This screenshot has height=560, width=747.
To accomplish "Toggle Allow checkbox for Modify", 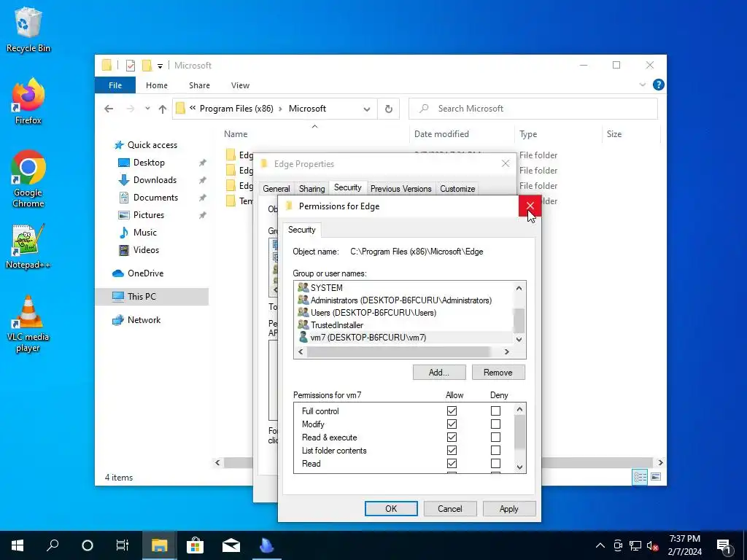I will click(x=452, y=424).
